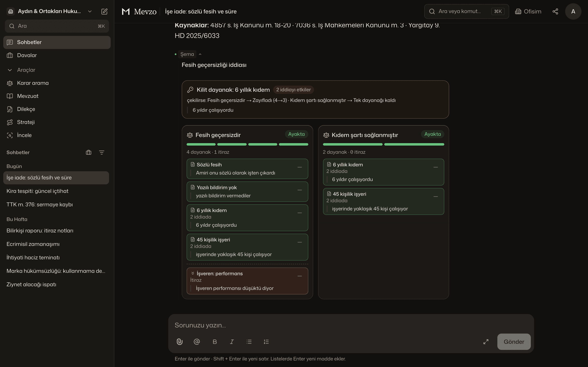Click the Gönder button
This screenshot has height=367, width=588.
click(514, 342)
